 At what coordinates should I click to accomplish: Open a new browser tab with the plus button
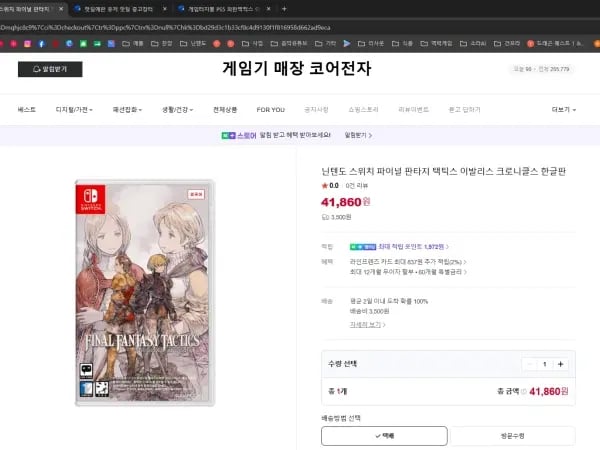click(x=284, y=9)
